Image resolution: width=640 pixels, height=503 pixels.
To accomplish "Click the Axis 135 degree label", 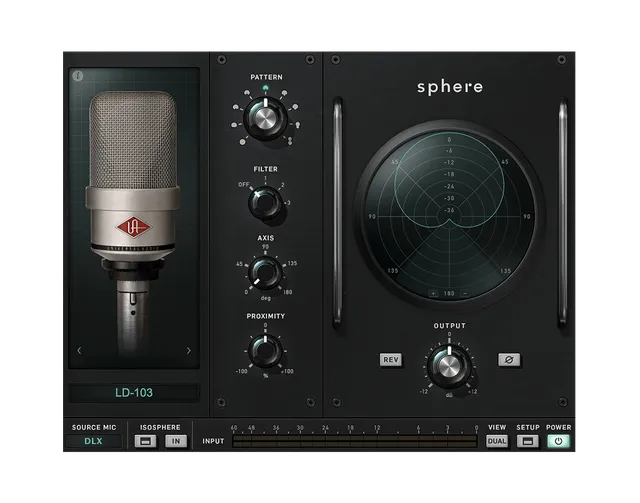I will tap(292, 263).
